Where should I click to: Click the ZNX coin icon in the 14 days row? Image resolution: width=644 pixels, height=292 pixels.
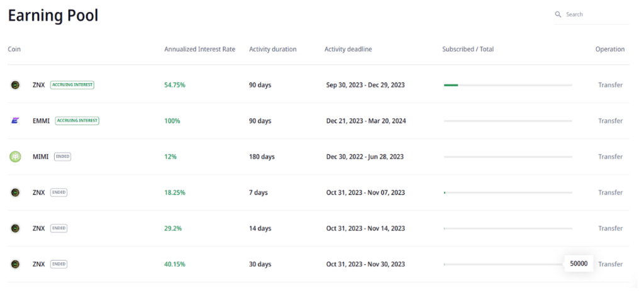(x=15, y=228)
